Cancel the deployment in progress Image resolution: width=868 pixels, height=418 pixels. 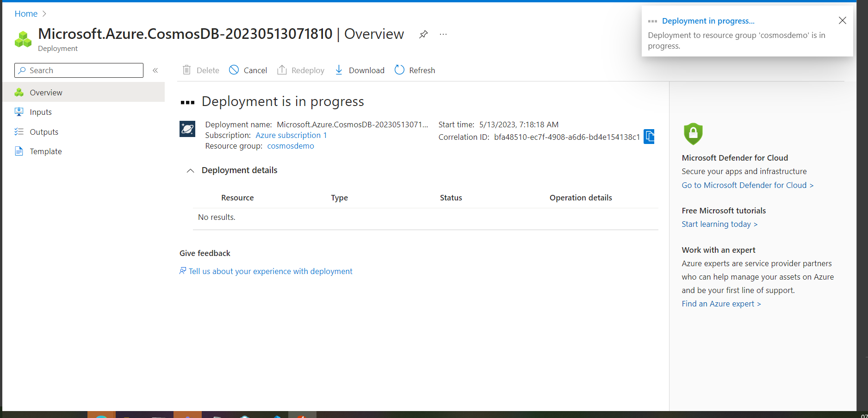coord(248,70)
